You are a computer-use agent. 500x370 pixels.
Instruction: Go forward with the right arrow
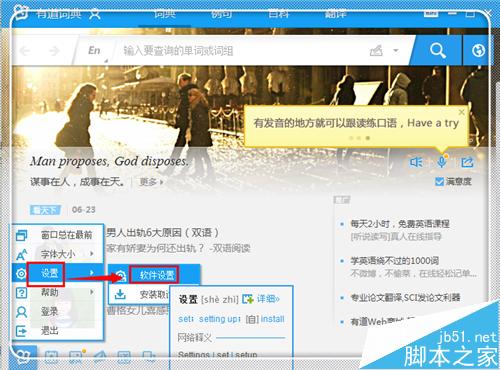coord(54,51)
